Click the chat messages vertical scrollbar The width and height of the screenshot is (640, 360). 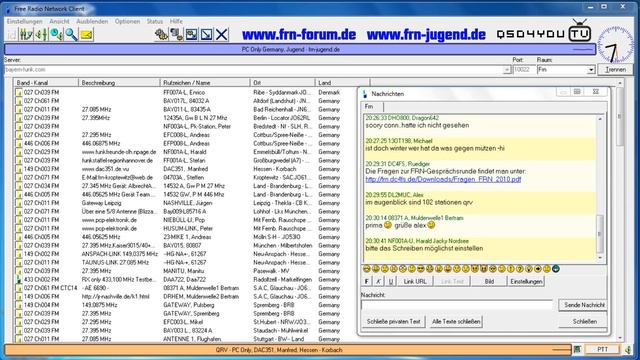[x=600, y=188]
